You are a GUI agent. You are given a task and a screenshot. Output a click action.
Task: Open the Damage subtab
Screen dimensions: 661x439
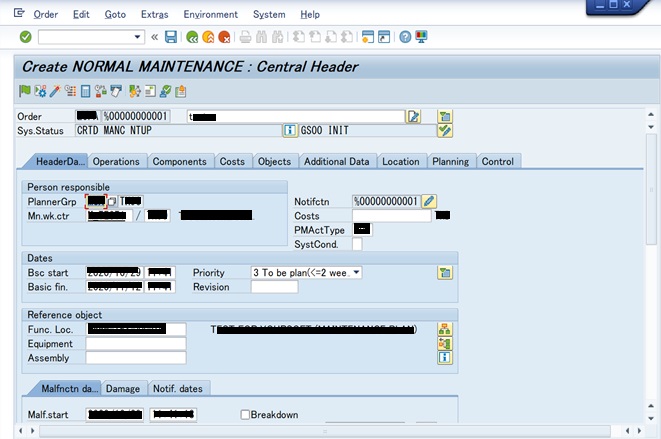tap(123, 388)
